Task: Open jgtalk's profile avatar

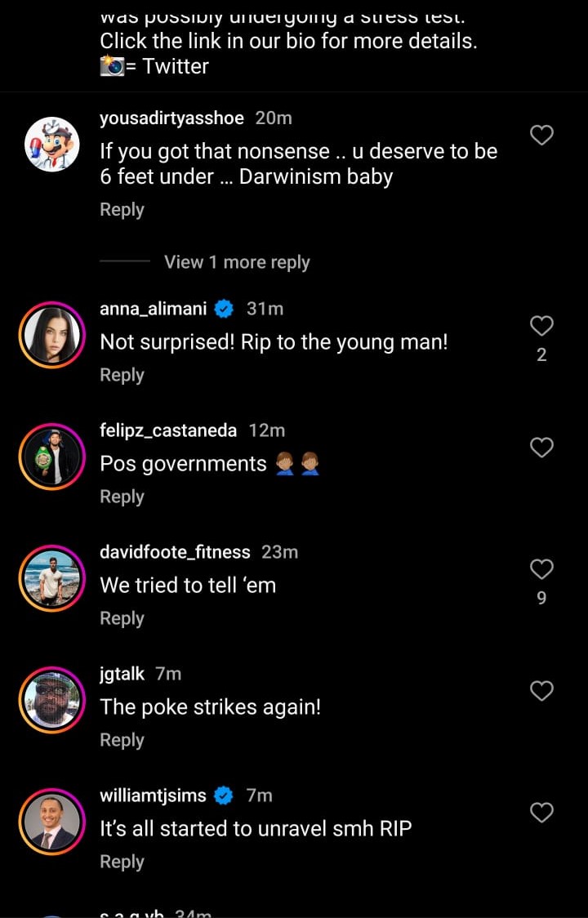Action: 51,701
